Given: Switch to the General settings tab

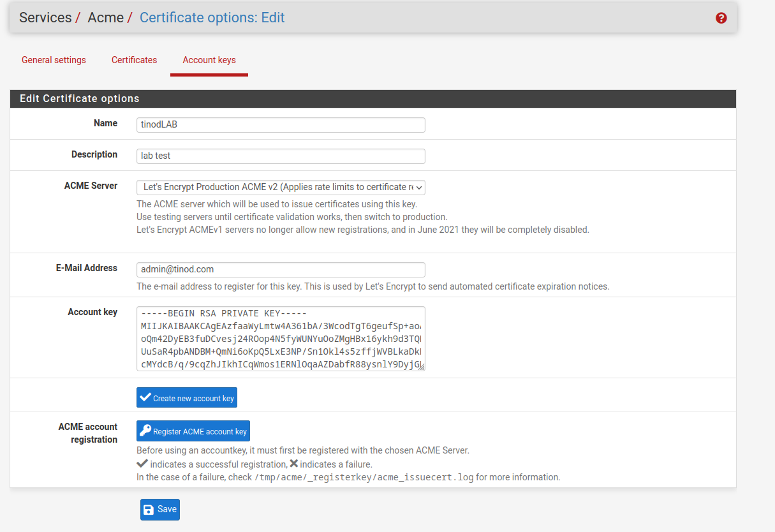Looking at the screenshot, I should click(54, 60).
